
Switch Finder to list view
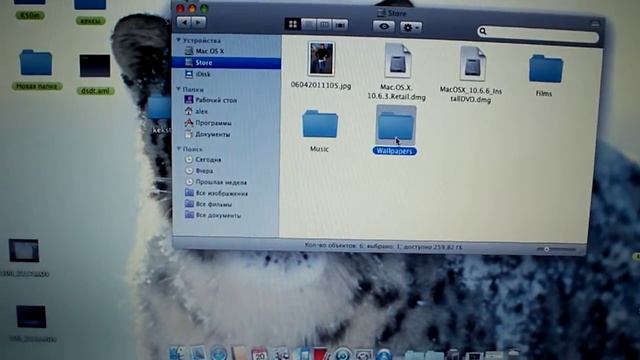(309, 25)
